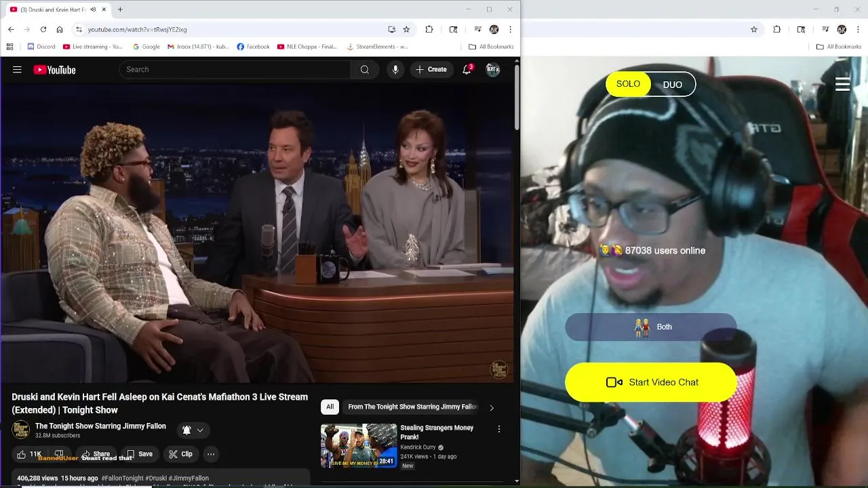Open Kendrick Curry channel link

coord(418,447)
